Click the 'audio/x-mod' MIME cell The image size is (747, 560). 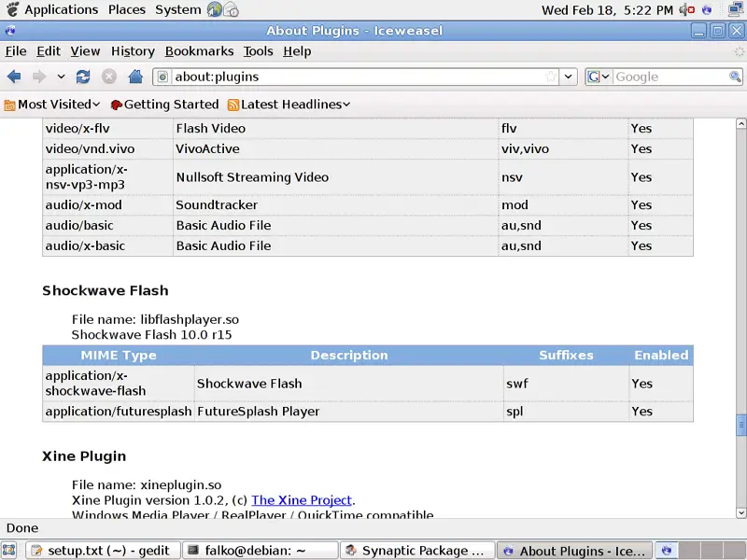tap(107, 204)
